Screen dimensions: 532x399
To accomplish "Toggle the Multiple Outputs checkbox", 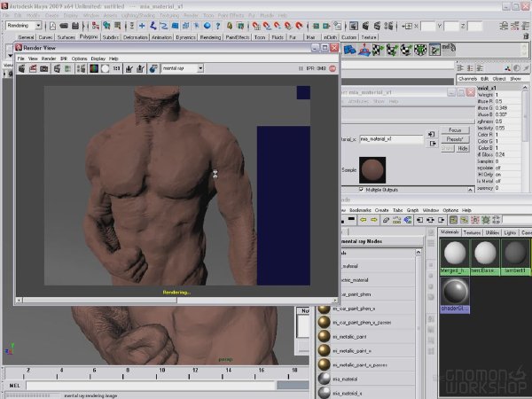I will (x=361, y=190).
